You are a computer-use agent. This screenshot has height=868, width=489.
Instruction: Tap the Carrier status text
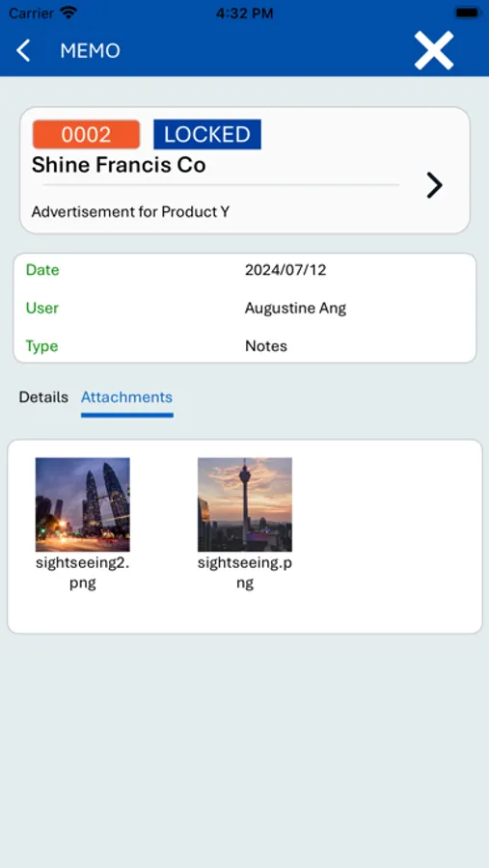32,13
